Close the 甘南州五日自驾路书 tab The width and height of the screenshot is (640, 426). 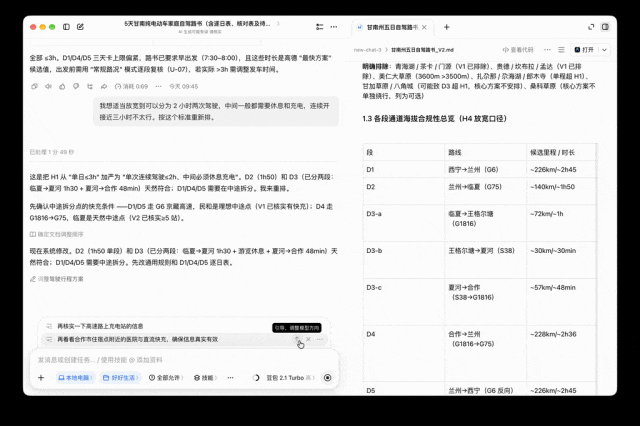click(x=424, y=27)
